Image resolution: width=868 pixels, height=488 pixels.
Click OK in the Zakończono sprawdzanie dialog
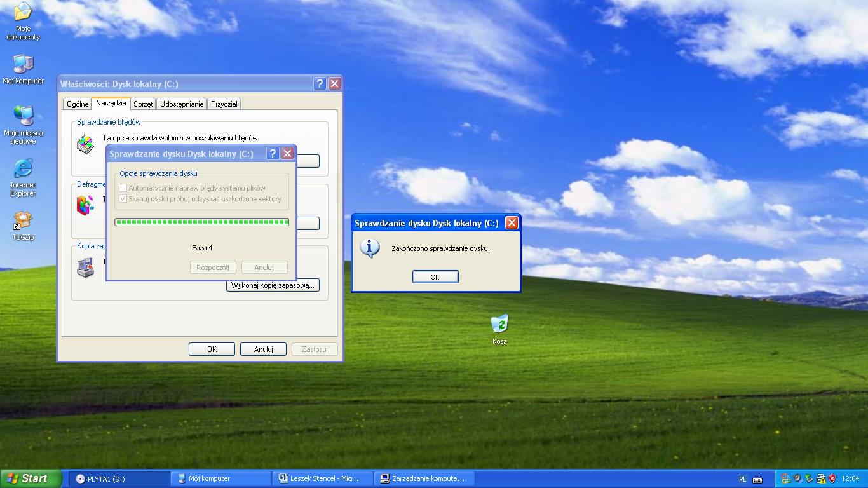pos(435,276)
